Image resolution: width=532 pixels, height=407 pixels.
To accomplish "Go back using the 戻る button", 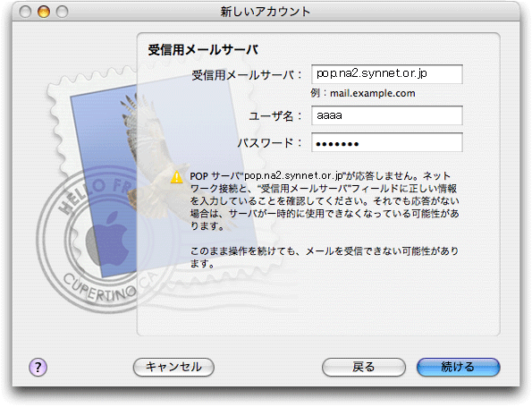I will 363,367.
